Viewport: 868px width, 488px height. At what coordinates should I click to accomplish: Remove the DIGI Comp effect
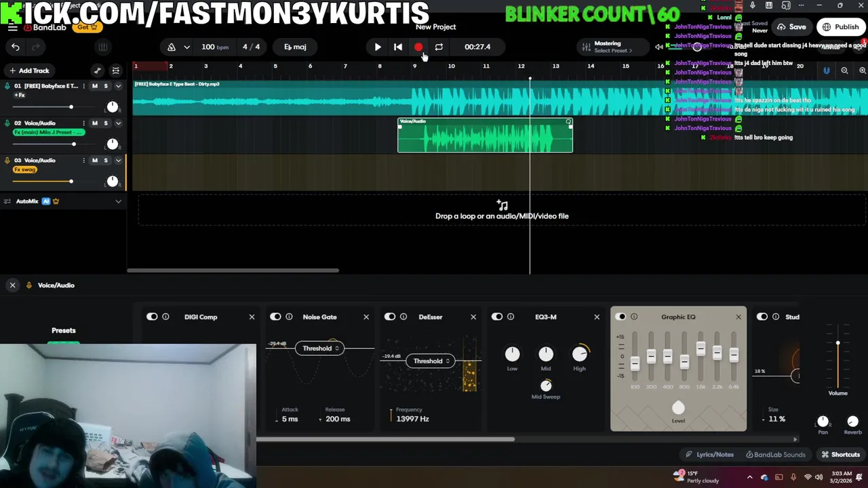(x=252, y=317)
